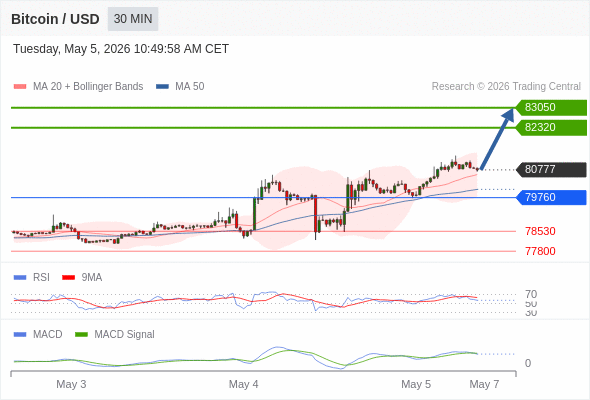Click the 80777 current price tag
The height and width of the screenshot is (400, 590).
(x=551, y=169)
